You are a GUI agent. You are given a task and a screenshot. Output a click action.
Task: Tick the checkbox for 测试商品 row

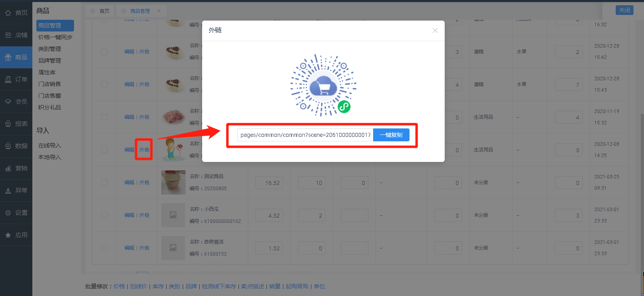point(104,183)
